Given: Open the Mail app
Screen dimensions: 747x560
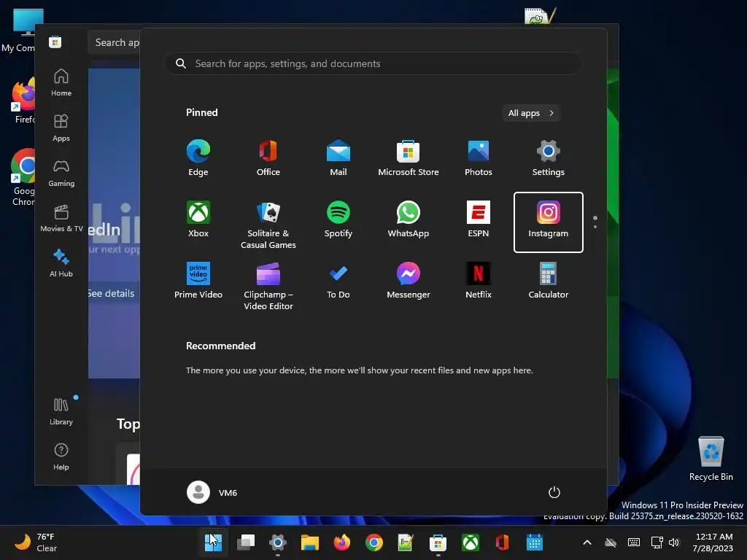Looking at the screenshot, I should pos(338,158).
